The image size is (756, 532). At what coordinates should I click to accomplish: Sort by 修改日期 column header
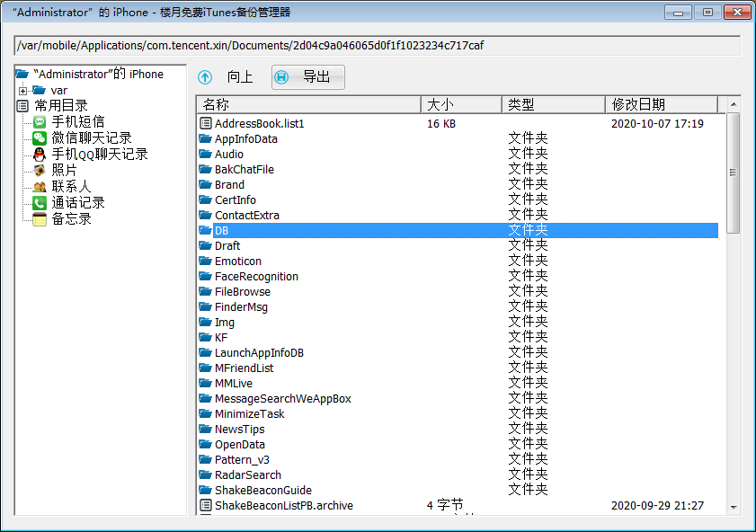(x=662, y=104)
